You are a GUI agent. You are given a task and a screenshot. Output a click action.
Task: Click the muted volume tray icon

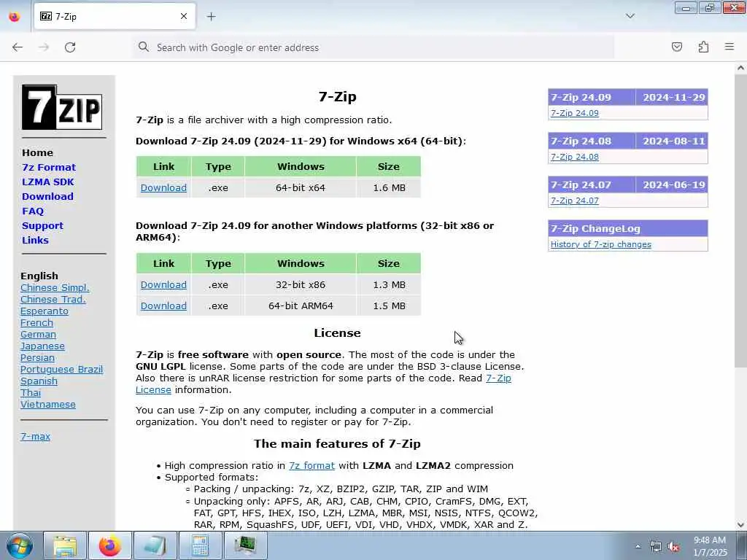tap(673, 547)
